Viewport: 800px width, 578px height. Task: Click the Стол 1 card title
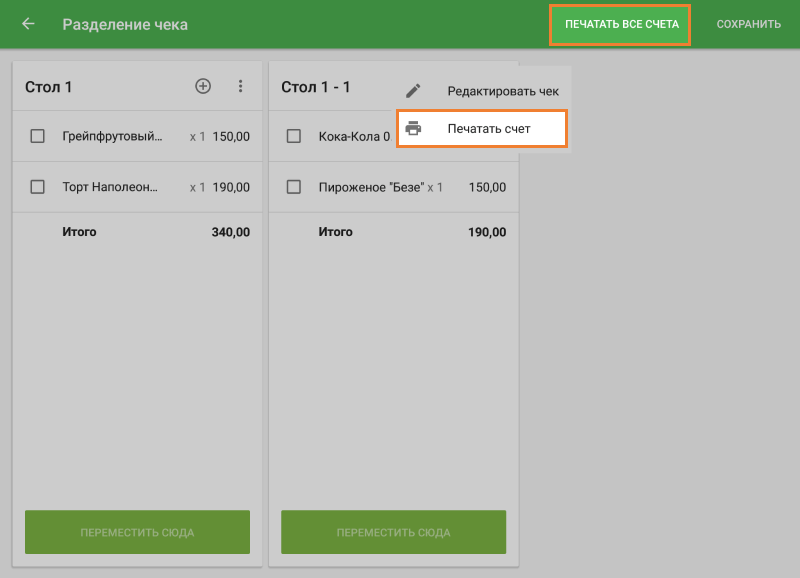(x=49, y=87)
